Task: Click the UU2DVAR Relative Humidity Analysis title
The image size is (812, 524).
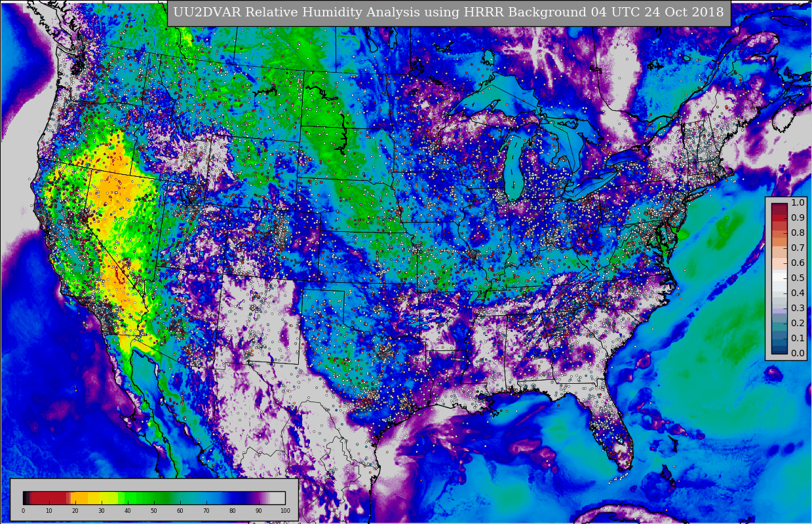Action: point(448,12)
